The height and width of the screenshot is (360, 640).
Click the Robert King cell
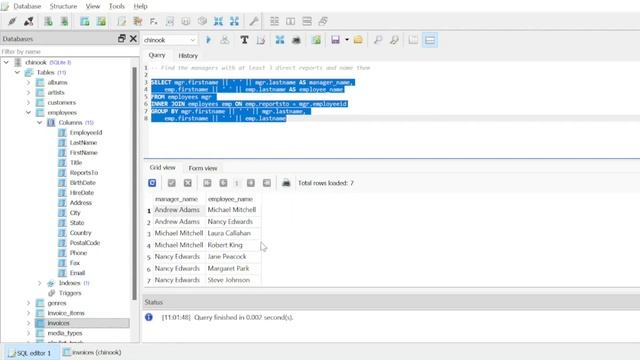click(233, 245)
